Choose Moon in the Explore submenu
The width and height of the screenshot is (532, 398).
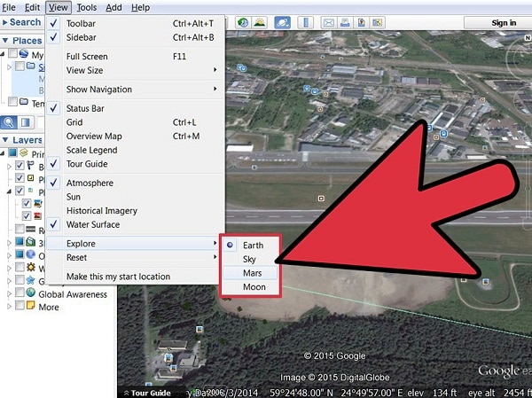pyautogui.click(x=251, y=287)
